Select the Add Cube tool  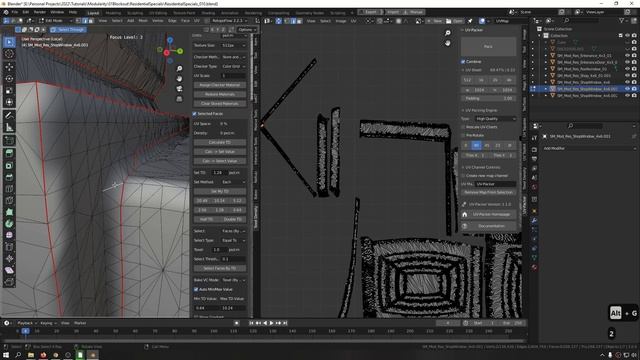click(x=9, y=141)
